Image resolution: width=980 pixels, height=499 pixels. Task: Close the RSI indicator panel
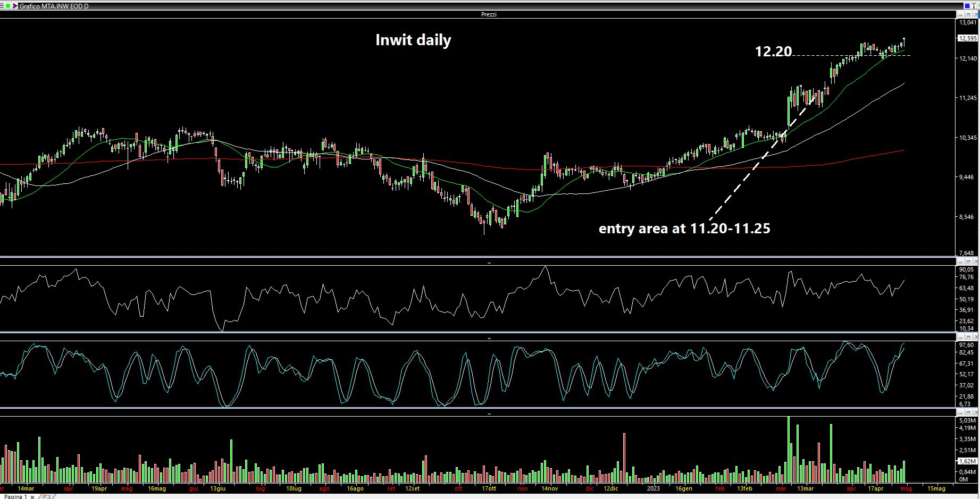click(976, 261)
